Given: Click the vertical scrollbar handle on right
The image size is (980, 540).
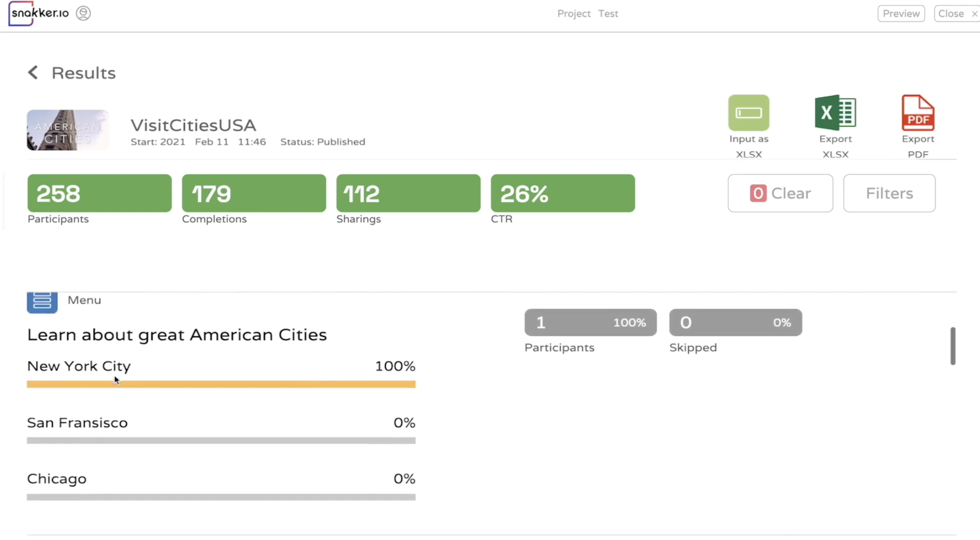Looking at the screenshot, I should (x=952, y=346).
